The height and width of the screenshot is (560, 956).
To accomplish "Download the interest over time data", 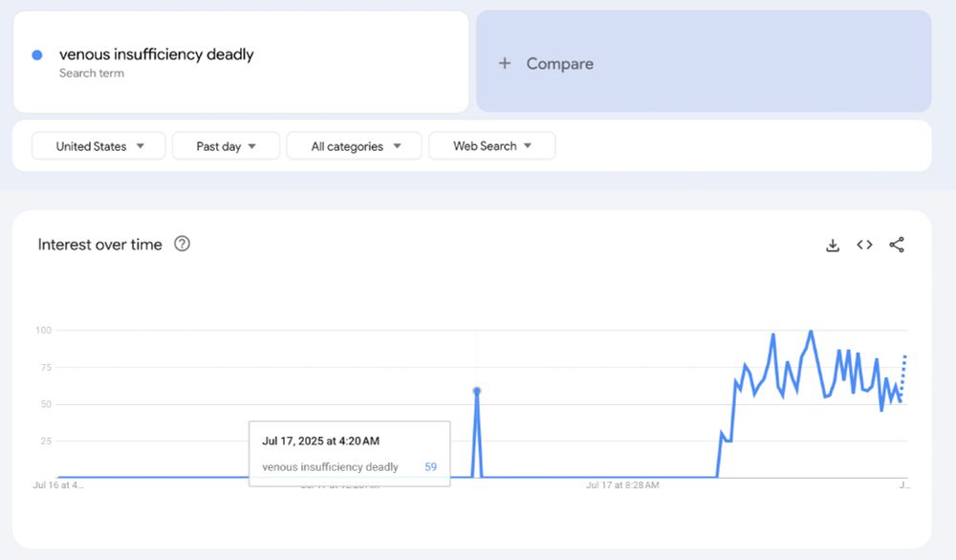I will click(x=832, y=245).
